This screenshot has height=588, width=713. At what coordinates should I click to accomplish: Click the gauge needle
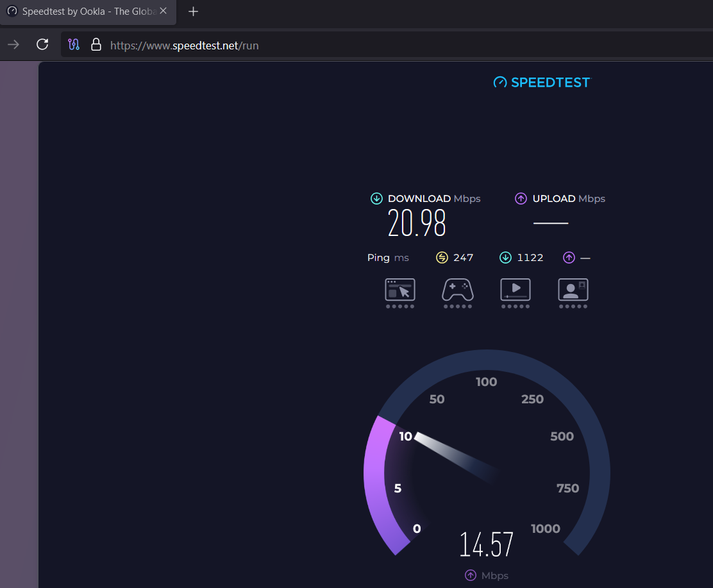tap(455, 456)
